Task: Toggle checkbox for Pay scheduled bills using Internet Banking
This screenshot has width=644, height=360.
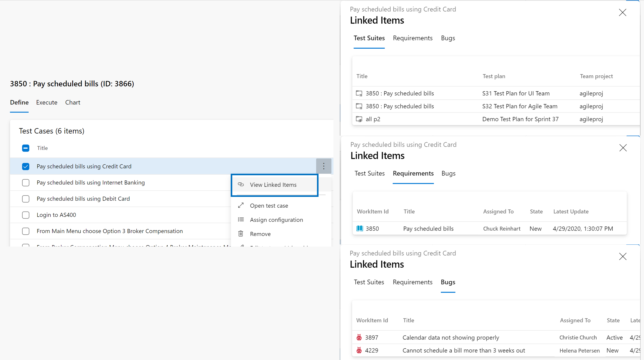Action: 26,182
